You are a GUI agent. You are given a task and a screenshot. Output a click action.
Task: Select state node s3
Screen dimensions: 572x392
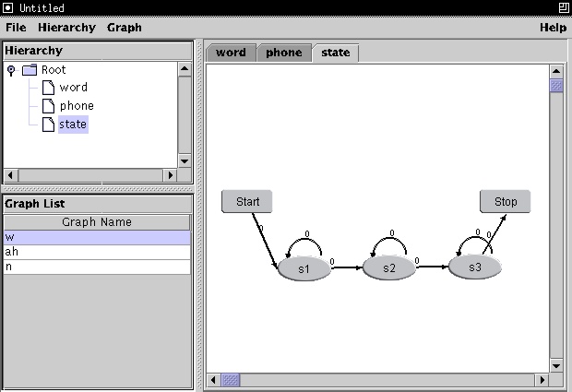[x=474, y=267]
